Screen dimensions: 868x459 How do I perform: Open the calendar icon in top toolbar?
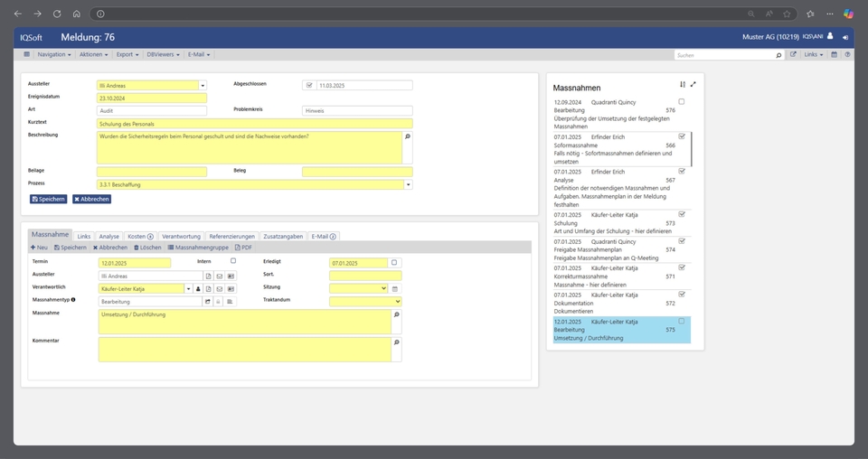click(x=834, y=54)
